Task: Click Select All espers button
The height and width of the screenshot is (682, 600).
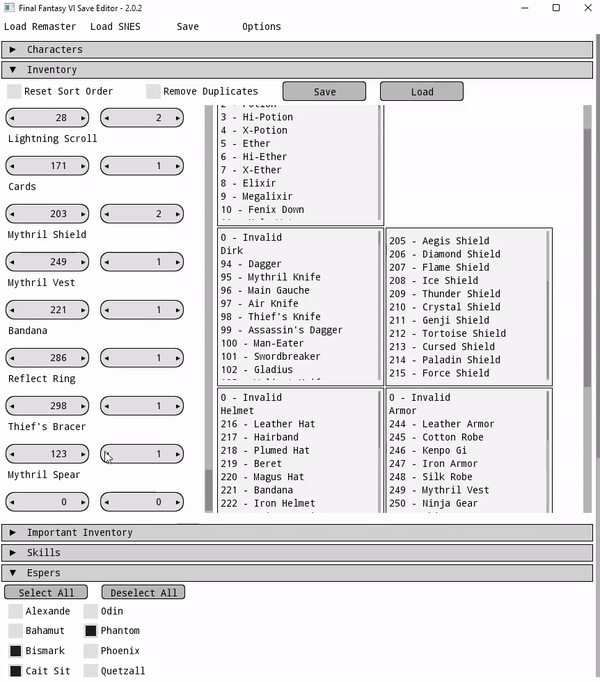Action: 46,592
